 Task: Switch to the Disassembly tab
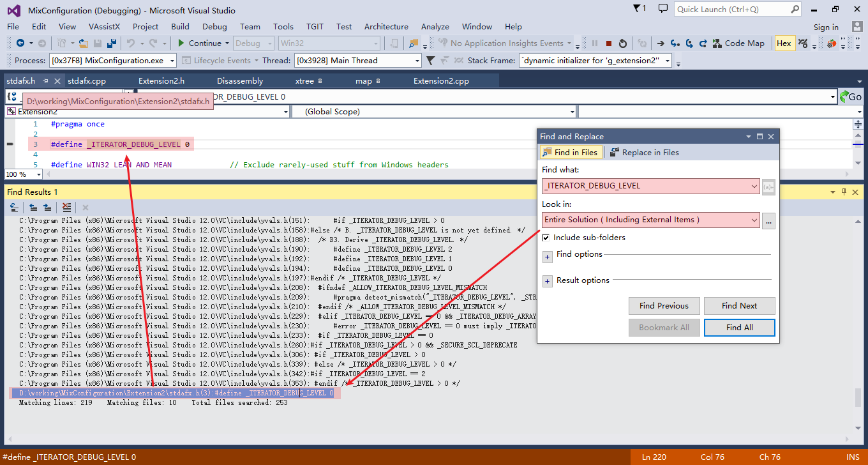[x=240, y=81]
